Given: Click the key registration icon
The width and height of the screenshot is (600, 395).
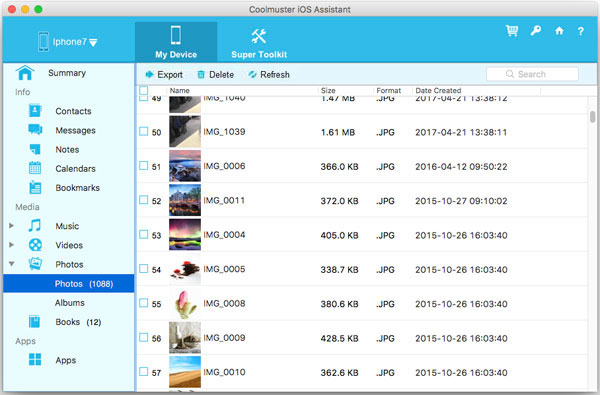Looking at the screenshot, I should coord(536,31).
